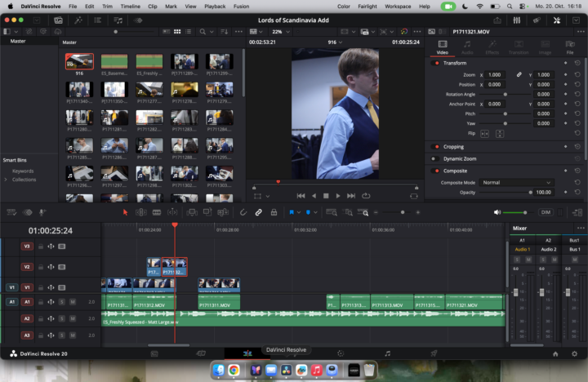Toggle loop playback button
The width and height of the screenshot is (588, 382).
(x=366, y=196)
